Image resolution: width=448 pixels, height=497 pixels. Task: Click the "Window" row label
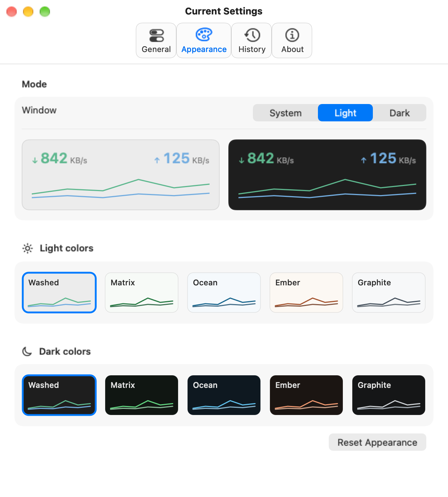pyautogui.click(x=39, y=110)
